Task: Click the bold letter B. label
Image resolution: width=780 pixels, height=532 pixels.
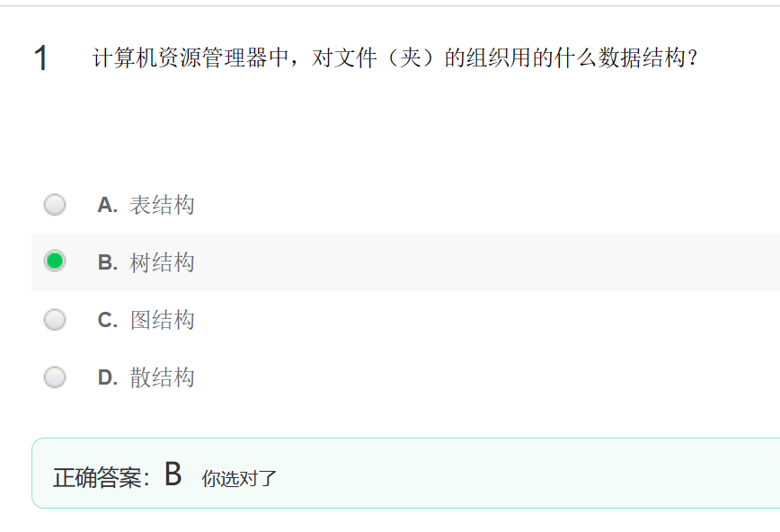Action: 108,262
